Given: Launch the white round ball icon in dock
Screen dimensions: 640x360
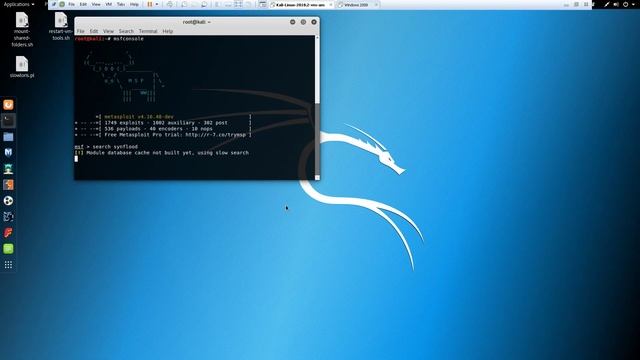Looking at the screenshot, I should tap(8, 200).
